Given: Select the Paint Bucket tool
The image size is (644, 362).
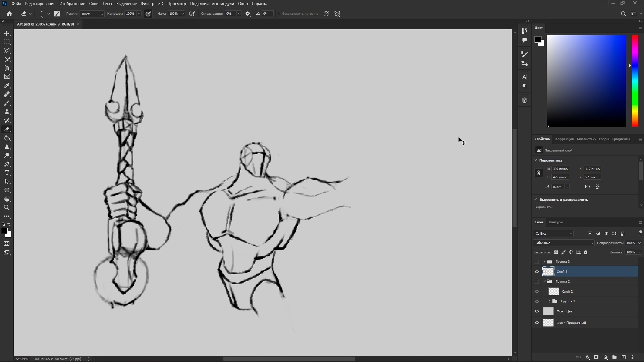Looking at the screenshot, I should tap(7, 138).
